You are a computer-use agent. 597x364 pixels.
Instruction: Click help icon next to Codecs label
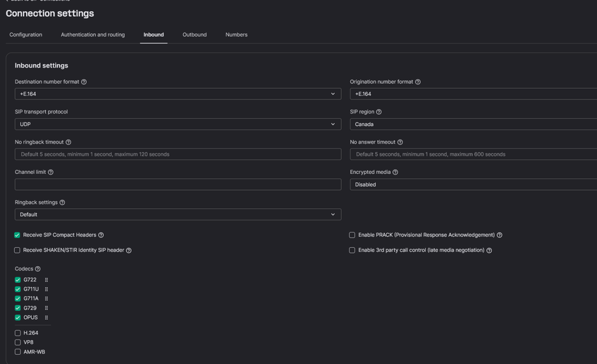pos(38,269)
